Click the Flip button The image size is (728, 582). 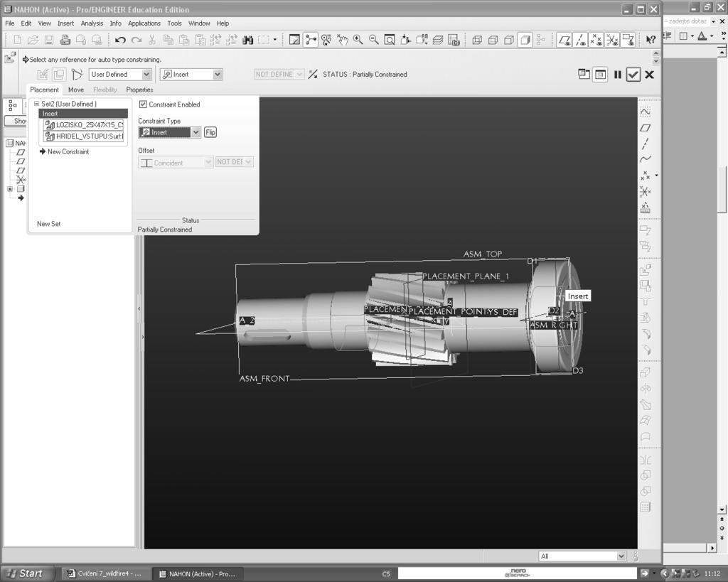pos(210,132)
